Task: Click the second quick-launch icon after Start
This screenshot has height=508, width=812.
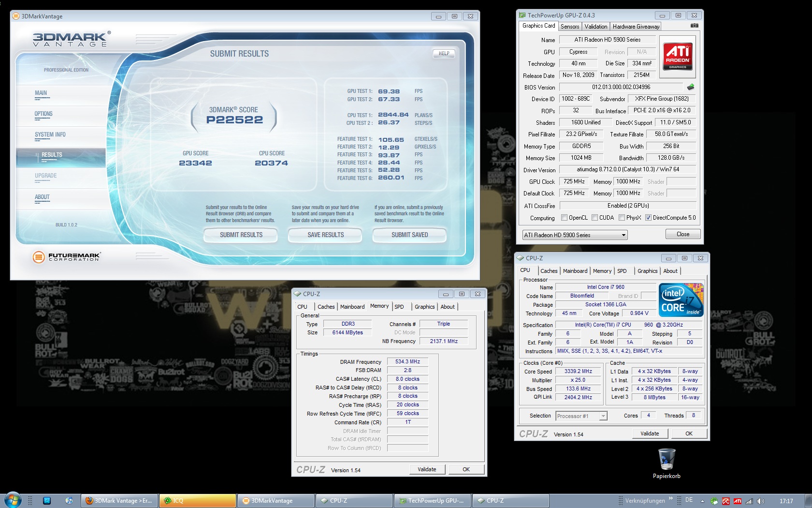Action: 69,501
